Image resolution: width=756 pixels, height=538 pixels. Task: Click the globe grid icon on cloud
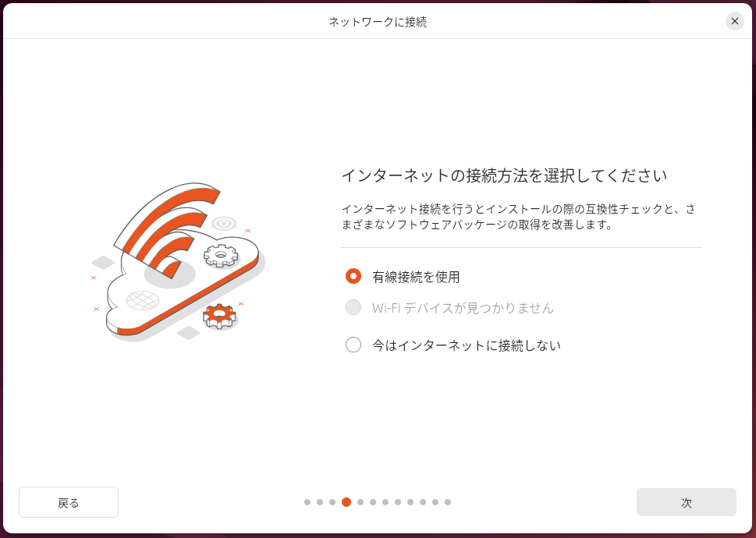tap(143, 300)
